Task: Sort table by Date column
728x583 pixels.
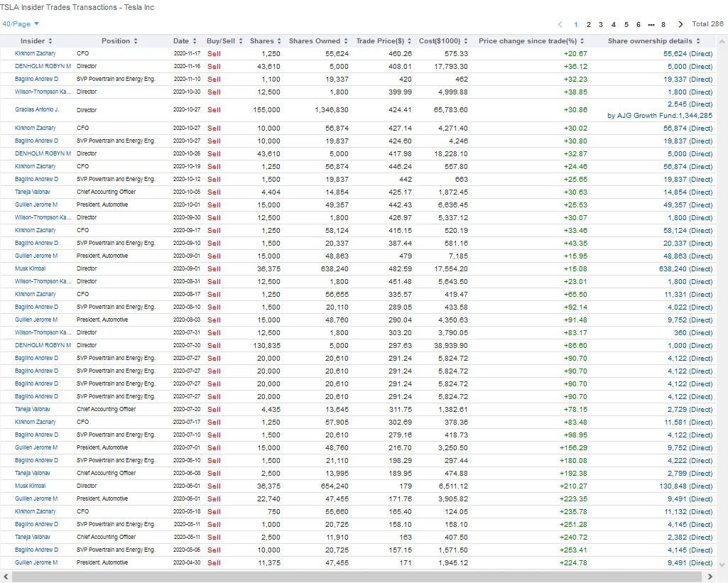Action: pos(185,41)
